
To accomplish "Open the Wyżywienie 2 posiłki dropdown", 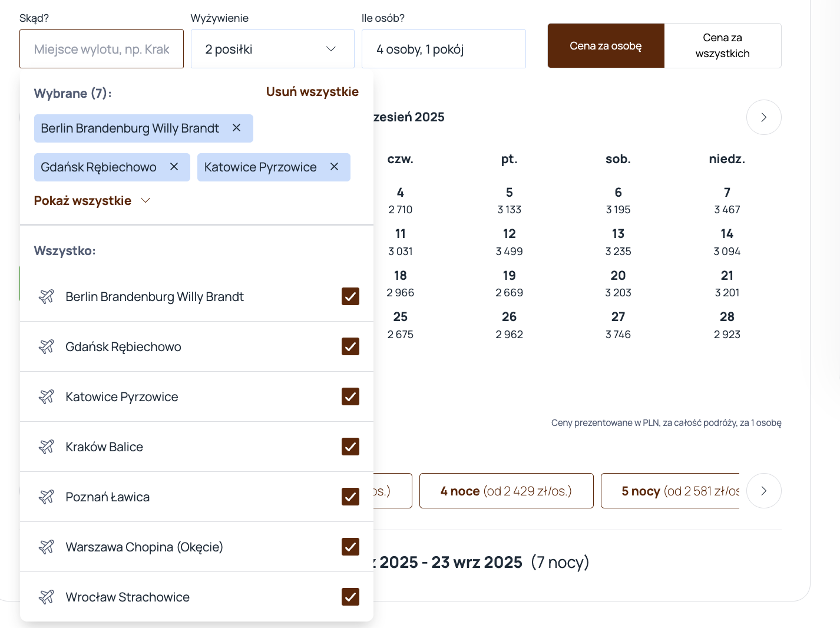I will 272,49.
